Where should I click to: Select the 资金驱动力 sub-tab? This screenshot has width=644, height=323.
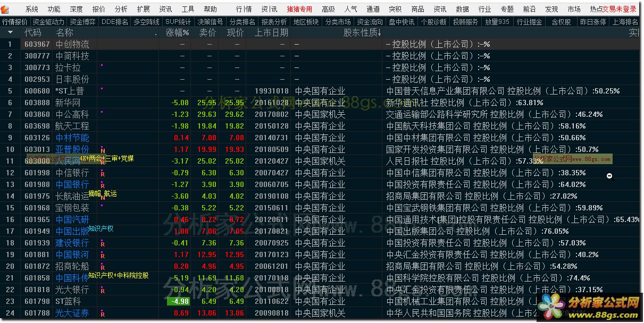pos(48,22)
